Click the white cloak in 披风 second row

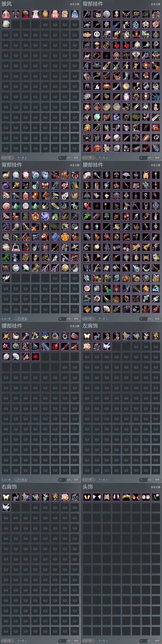(x=6, y=24)
